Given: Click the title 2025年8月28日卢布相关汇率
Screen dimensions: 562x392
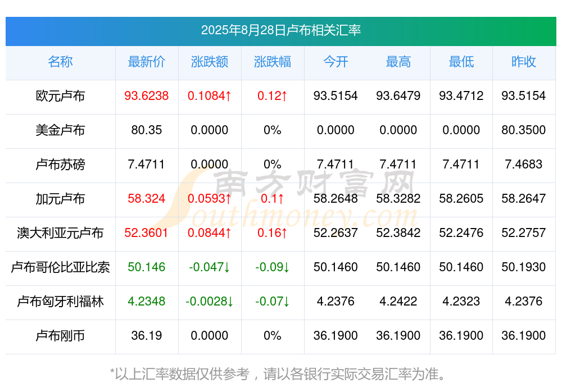Looking at the screenshot, I should (x=280, y=30).
